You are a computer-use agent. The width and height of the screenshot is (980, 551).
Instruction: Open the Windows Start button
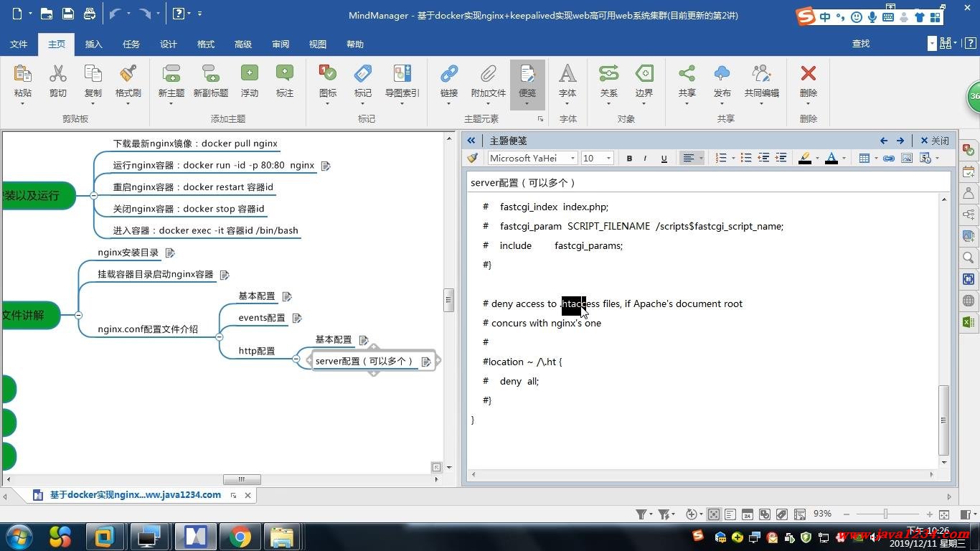pos(18,537)
